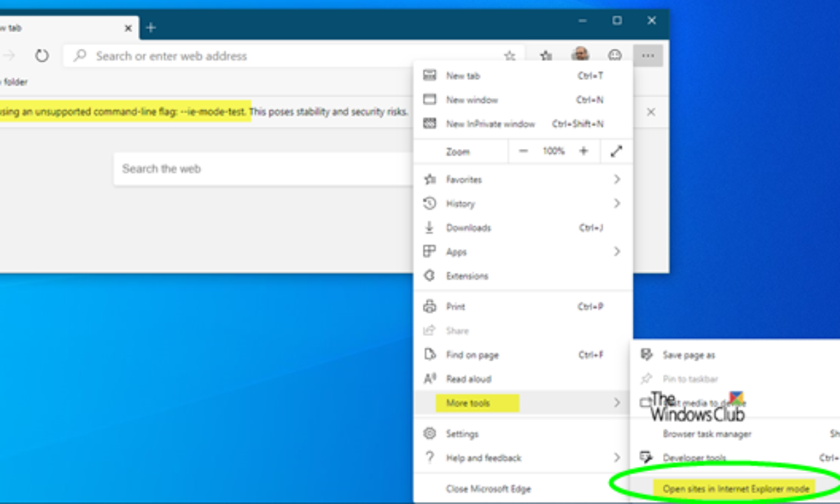
Task: Click the Help and feedback question icon
Action: pos(430,458)
